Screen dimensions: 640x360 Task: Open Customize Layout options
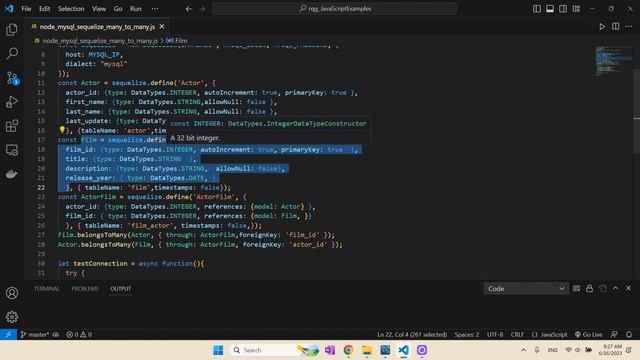[576, 9]
